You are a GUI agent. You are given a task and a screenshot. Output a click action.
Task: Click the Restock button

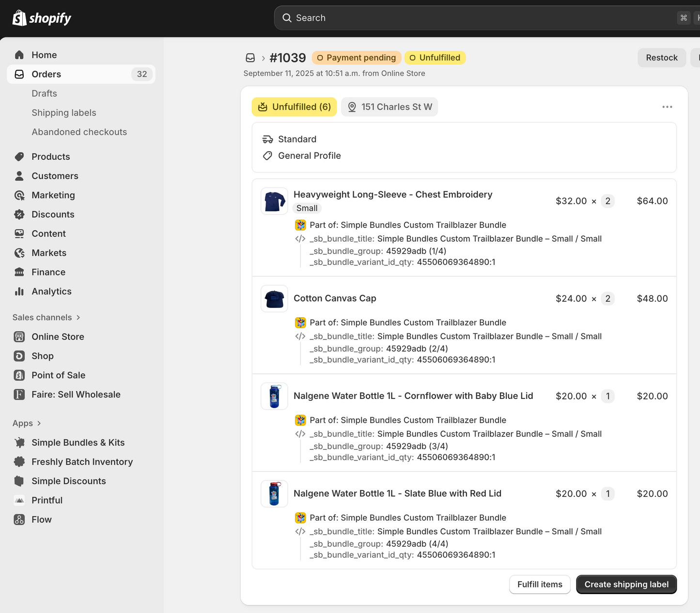click(662, 58)
